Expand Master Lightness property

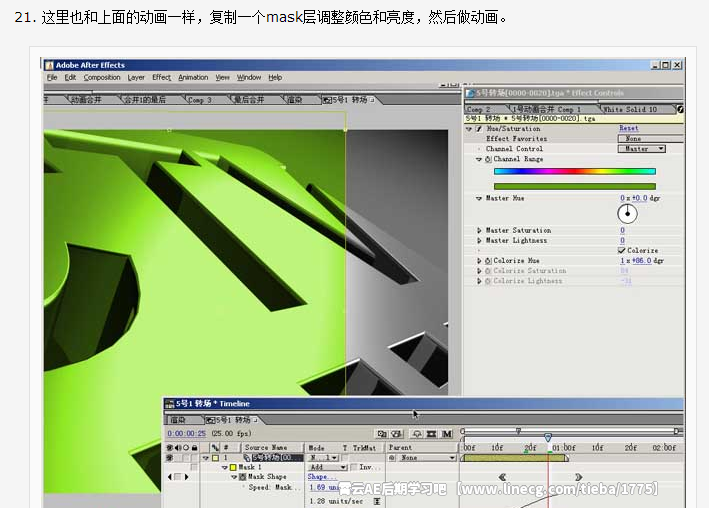[x=479, y=241]
